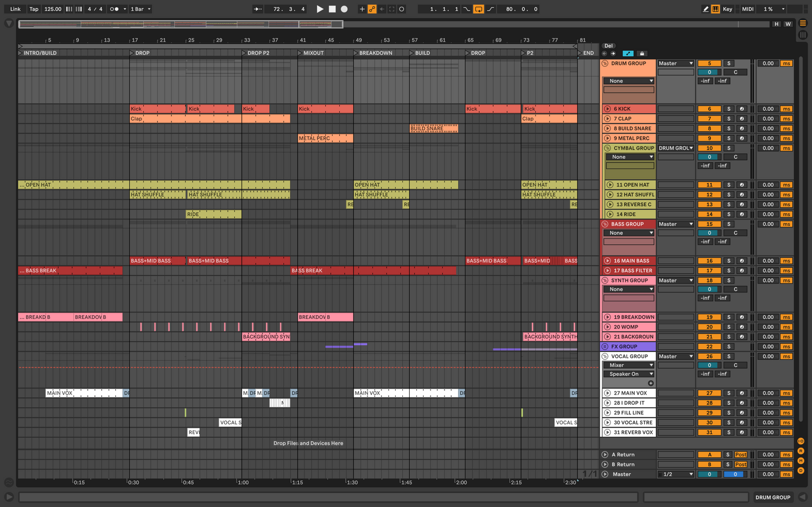The width and height of the screenshot is (812, 507).
Task: Fold the DRUM GROUP track
Action: pos(605,63)
